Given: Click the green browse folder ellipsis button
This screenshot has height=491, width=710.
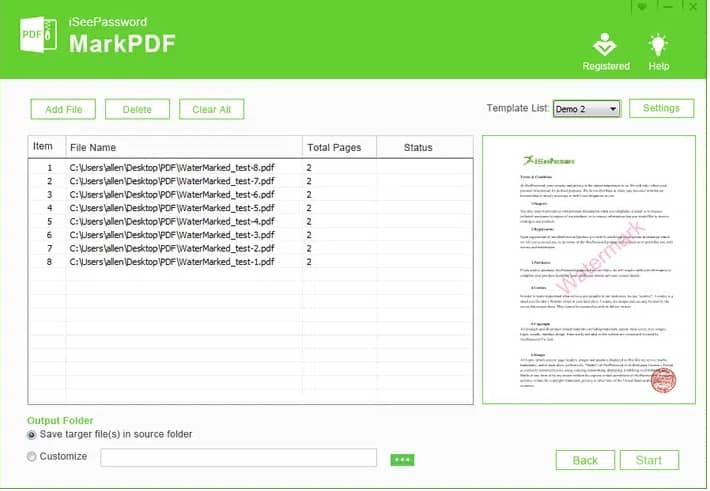Looking at the screenshot, I should (402, 460).
